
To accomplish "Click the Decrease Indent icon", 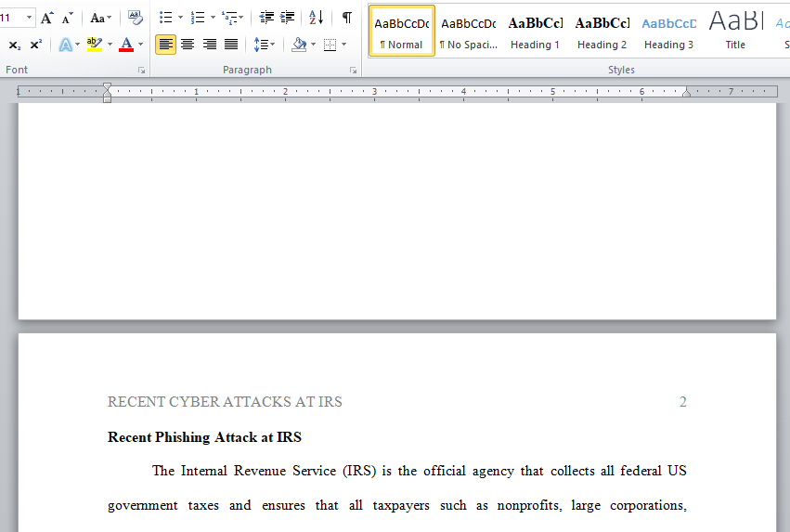I will point(266,19).
